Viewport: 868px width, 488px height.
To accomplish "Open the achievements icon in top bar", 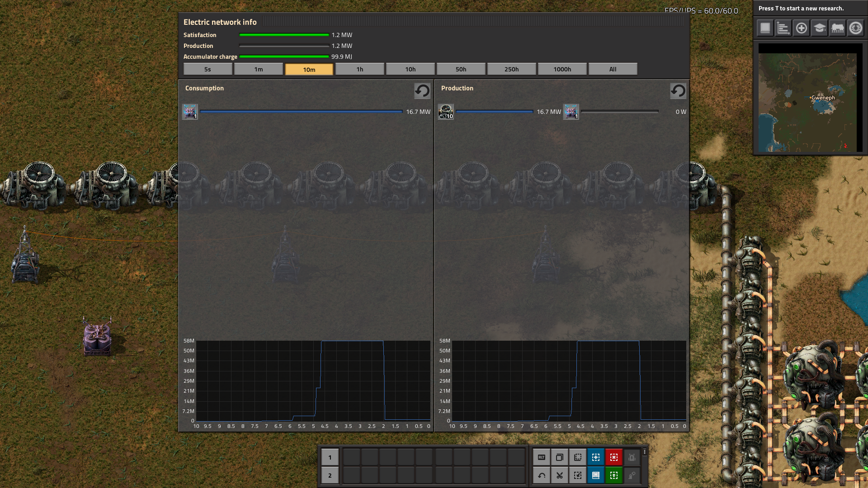I will point(855,28).
